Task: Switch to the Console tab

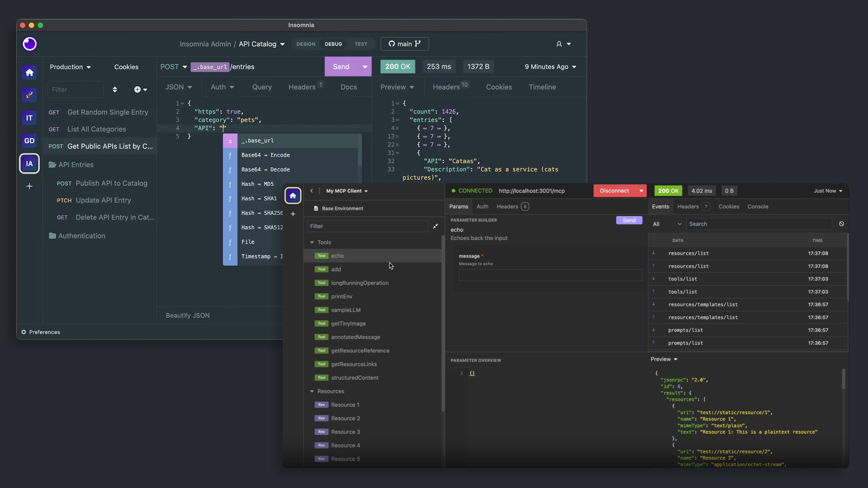Action: click(x=757, y=206)
